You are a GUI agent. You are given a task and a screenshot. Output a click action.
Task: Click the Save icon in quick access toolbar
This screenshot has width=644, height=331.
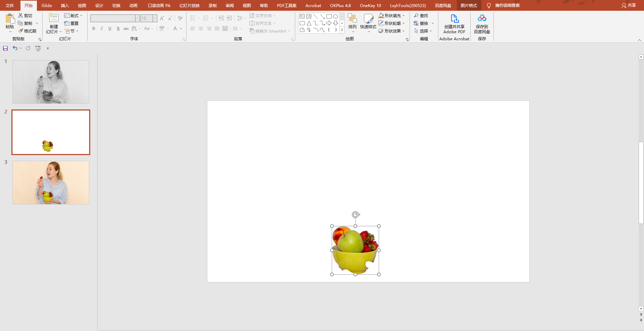pos(5,48)
